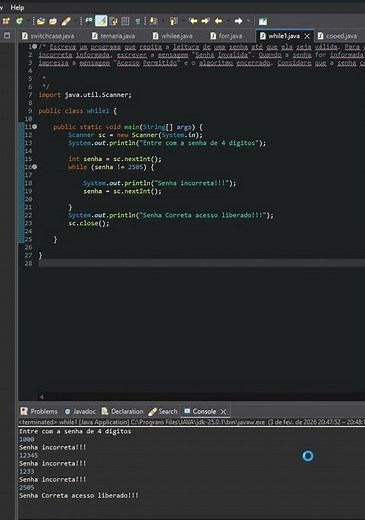365x520 pixels.
Task: Toggle Show Whitespace Characters pilcrow icon
Action: point(137,21)
